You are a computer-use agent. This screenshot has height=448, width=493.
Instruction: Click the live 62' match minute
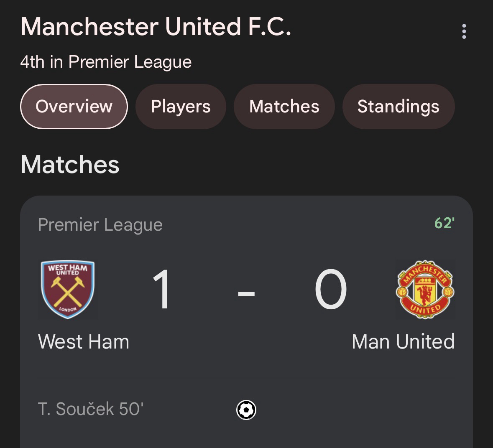[x=444, y=223]
